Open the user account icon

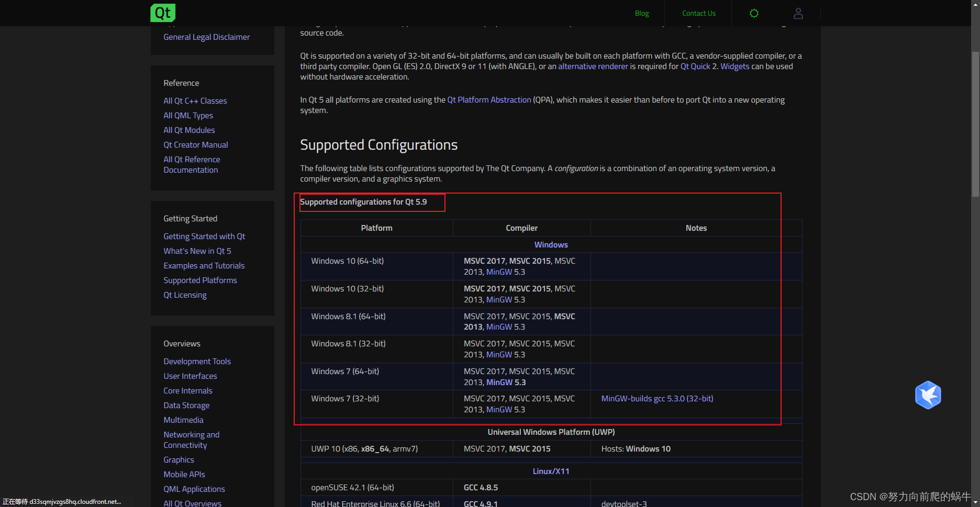798,13
